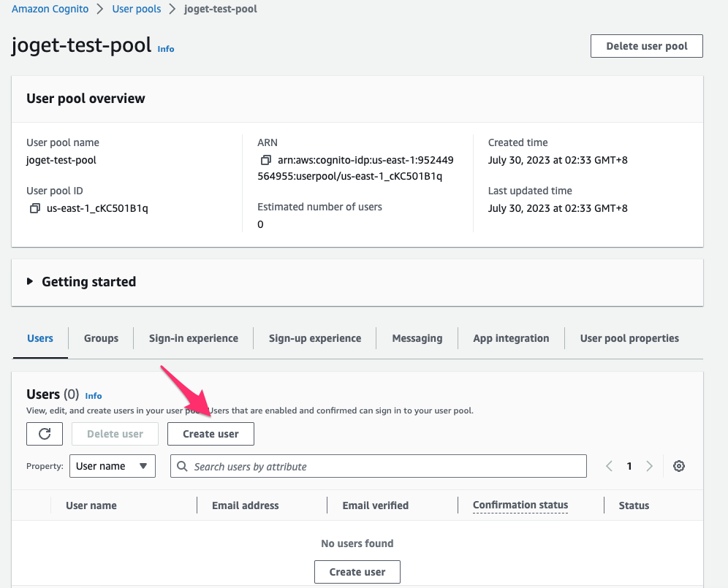Open the App integration tab
This screenshot has width=728, height=588.
[x=511, y=338]
